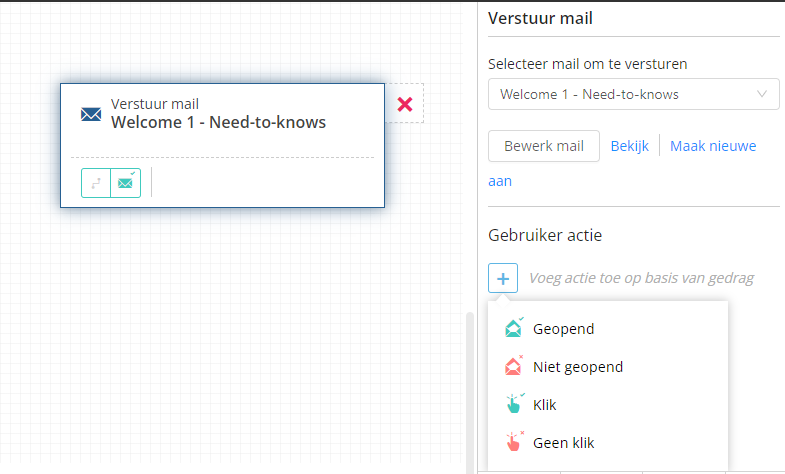Screen dimensions: 785x474
Task: Click the plus button under Gebruiker actie
Action: pos(503,278)
